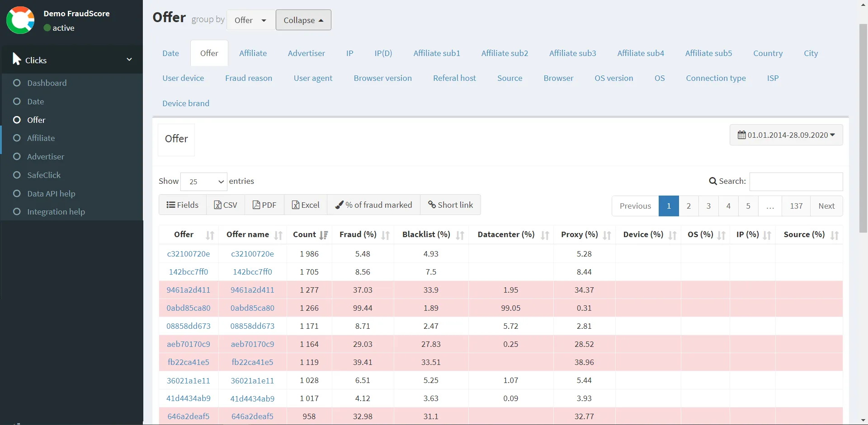This screenshot has height=425, width=868.
Task: Click into the Search input field
Action: pyautogui.click(x=796, y=182)
